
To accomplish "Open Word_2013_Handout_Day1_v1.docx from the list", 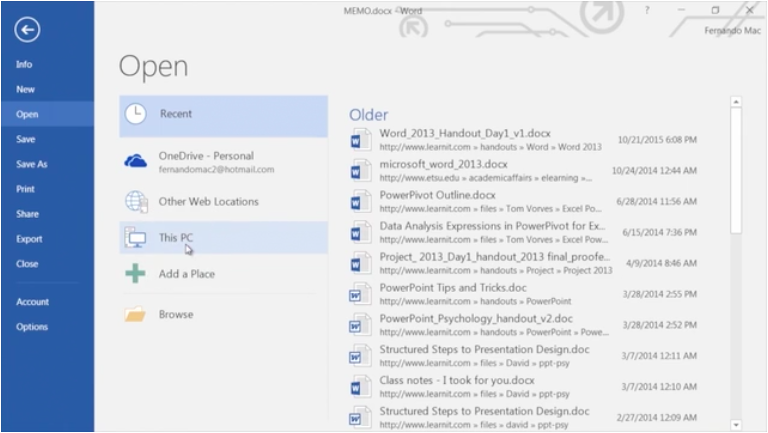I will [x=465, y=133].
